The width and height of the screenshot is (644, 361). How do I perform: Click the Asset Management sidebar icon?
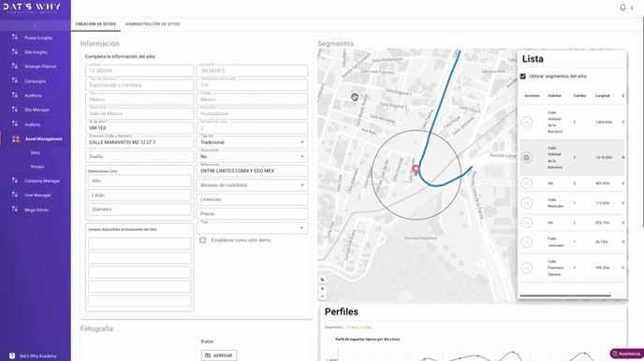click(x=16, y=139)
